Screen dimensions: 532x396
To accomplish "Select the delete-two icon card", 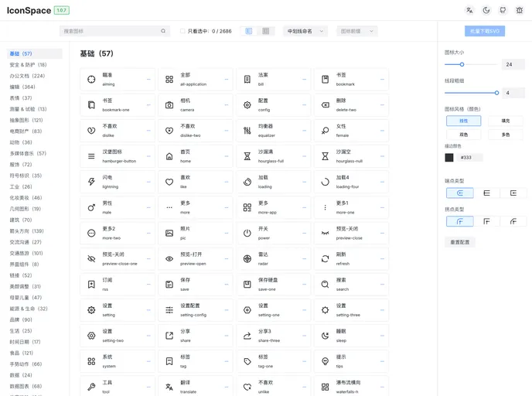I will point(351,105).
